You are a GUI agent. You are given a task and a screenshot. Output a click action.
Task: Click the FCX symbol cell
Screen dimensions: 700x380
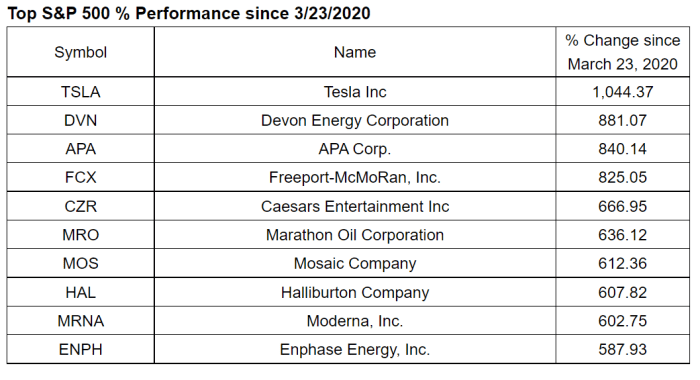(80, 177)
